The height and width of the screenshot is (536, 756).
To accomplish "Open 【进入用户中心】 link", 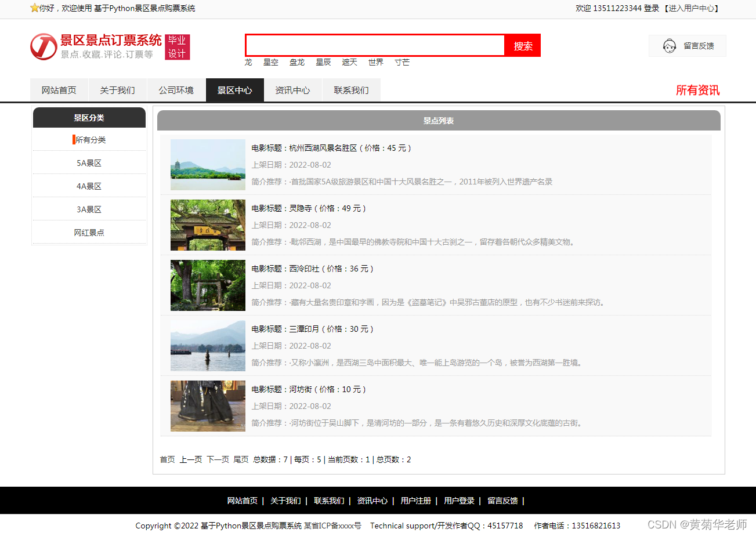I will coord(692,8).
